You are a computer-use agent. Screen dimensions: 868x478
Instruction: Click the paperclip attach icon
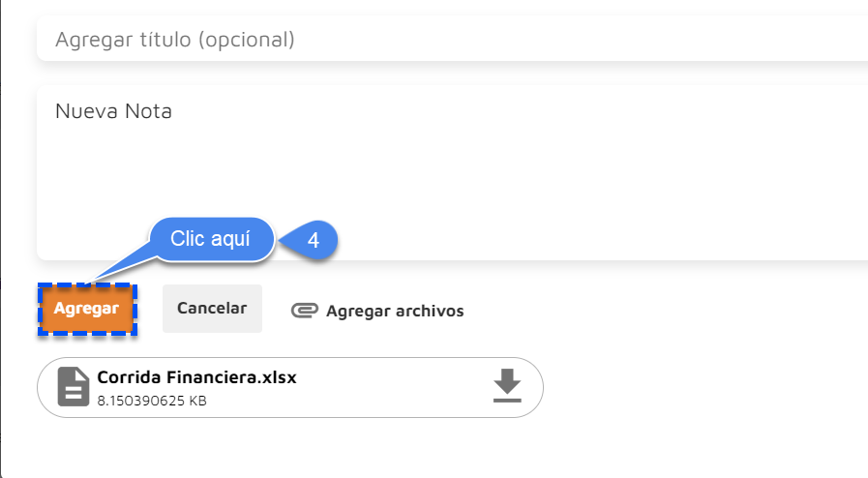[x=305, y=311]
